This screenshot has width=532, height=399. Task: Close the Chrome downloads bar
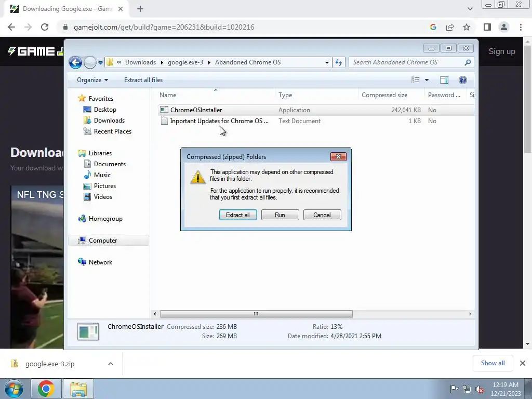(x=523, y=363)
